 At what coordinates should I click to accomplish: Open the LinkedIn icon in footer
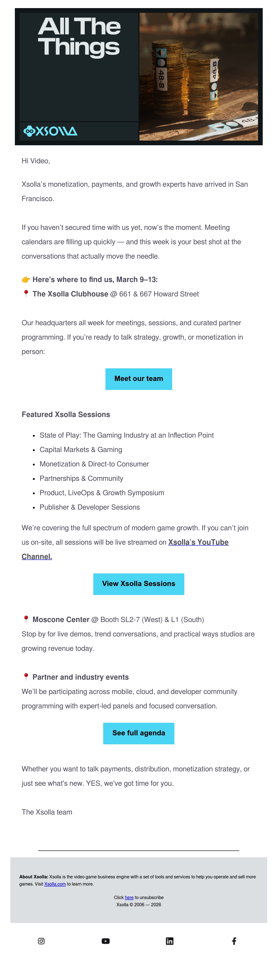pyautogui.click(x=170, y=941)
